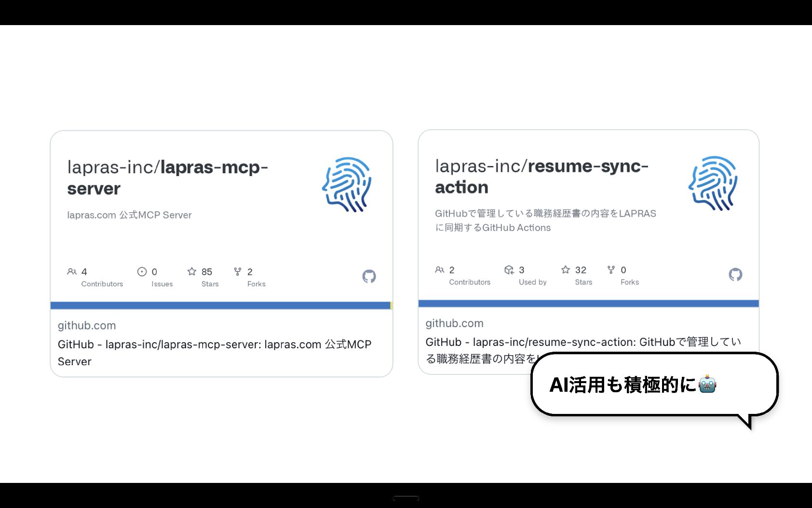The height and width of the screenshot is (508, 812).
Task: Click 'Forks' label on lapras-mcp-server card
Action: click(x=257, y=284)
